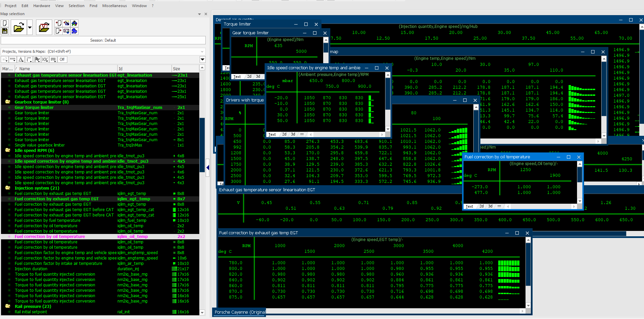Image resolution: width=644 pixels, height=319 pixels.
Task: Sort map list by Name column header
Action: [x=25, y=69]
